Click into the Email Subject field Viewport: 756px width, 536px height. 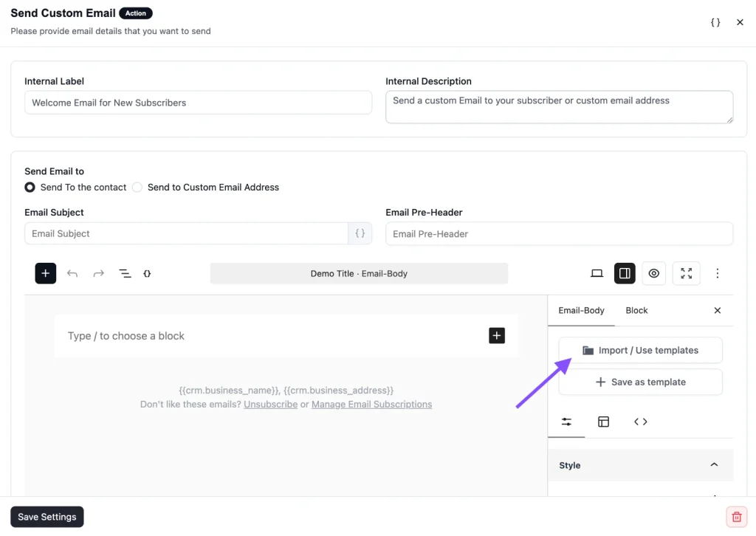[186, 233]
